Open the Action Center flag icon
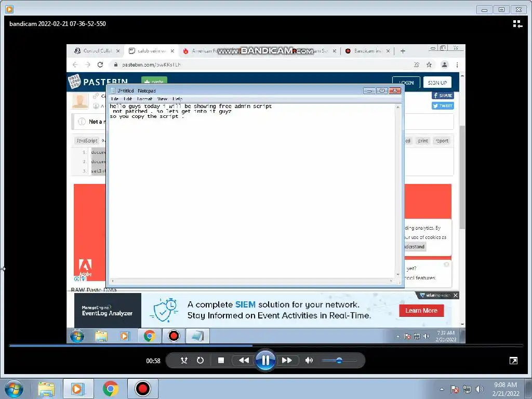Viewport: 532px width, 399px height. 455,389
